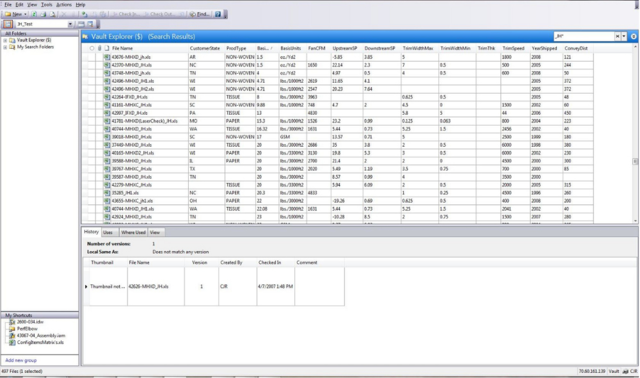Screen dimensions: 640x378
Task: Click the document type column header icon
Action: pyautogui.click(x=107, y=48)
